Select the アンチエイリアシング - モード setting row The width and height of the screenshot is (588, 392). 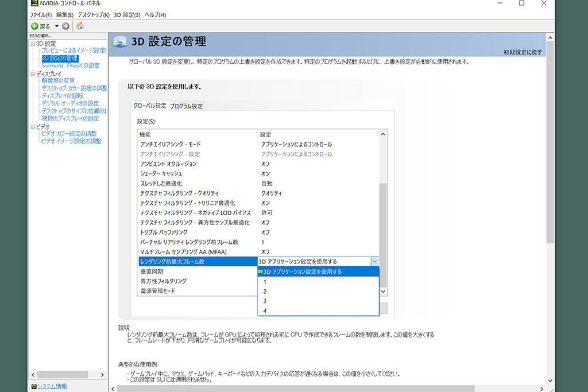(258, 144)
